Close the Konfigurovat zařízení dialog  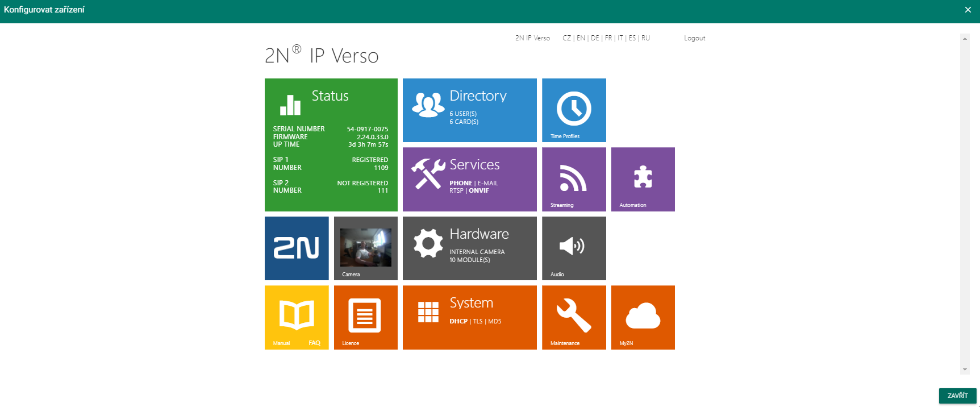(968, 10)
